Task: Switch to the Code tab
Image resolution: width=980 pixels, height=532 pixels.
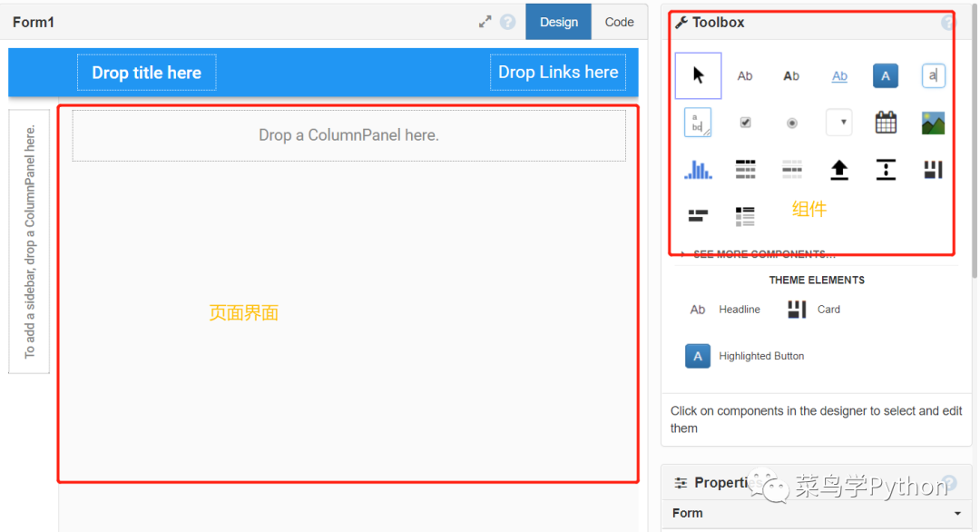Action: coord(620,22)
